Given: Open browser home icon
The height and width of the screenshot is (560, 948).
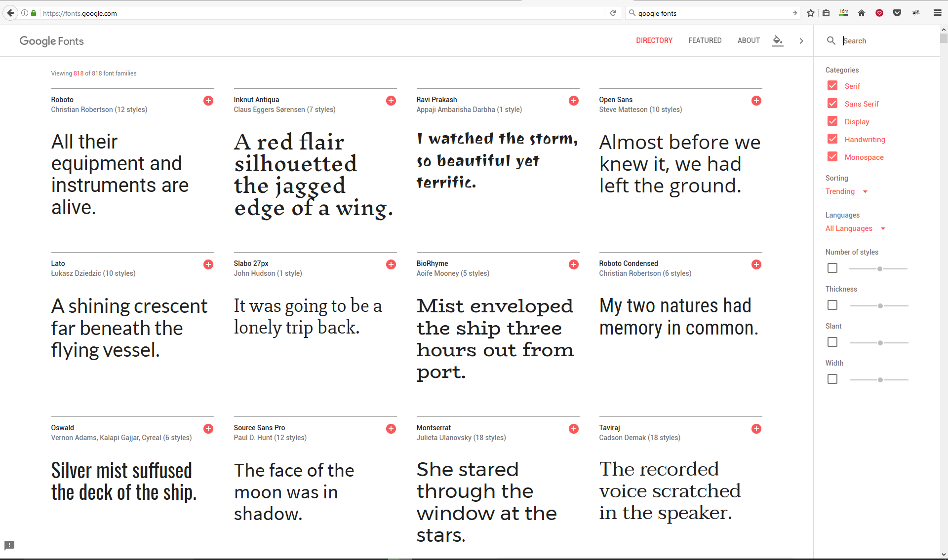Looking at the screenshot, I should point(862,13).
